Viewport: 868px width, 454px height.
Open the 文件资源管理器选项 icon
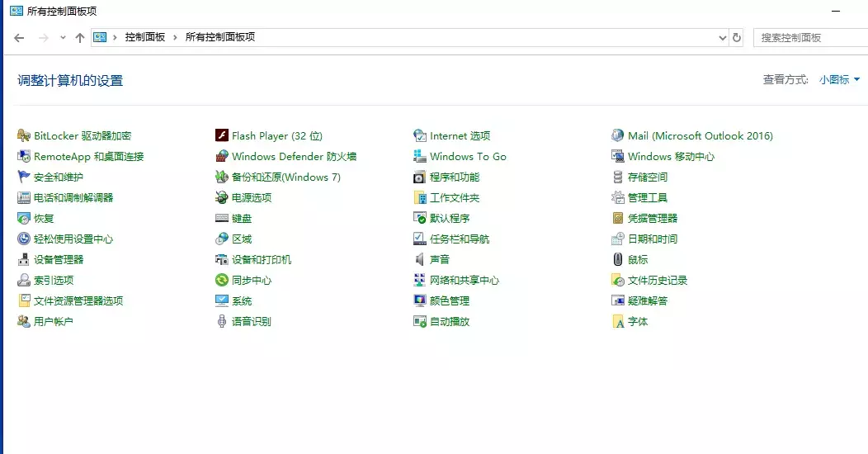click(x=24, y=300)
